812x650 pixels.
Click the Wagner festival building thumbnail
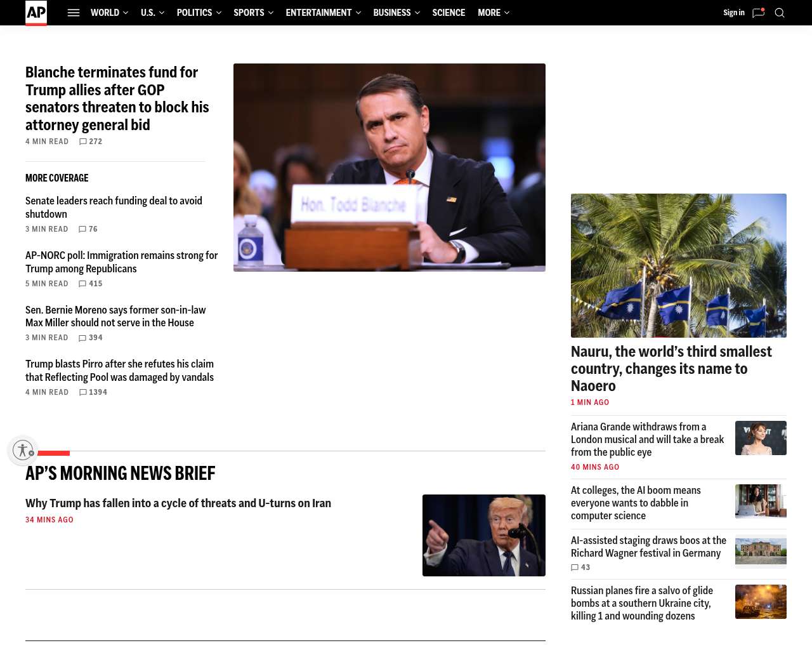761,552
